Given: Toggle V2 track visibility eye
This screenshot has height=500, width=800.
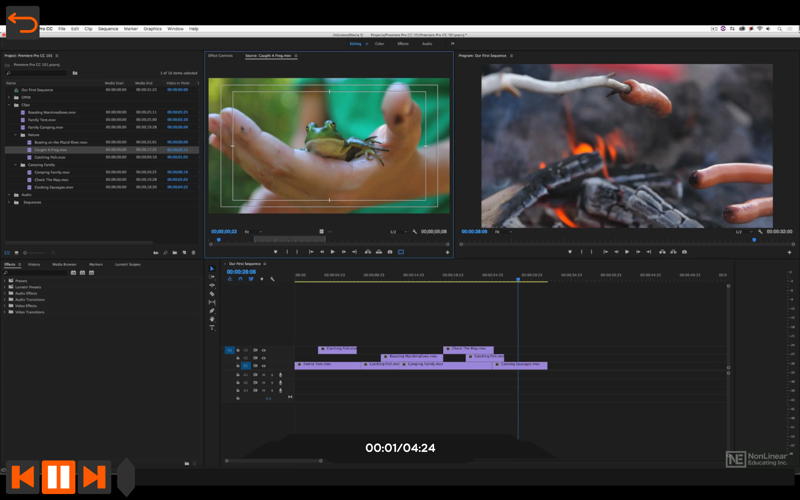Looking at the screenshot, I should click(264, 358).
